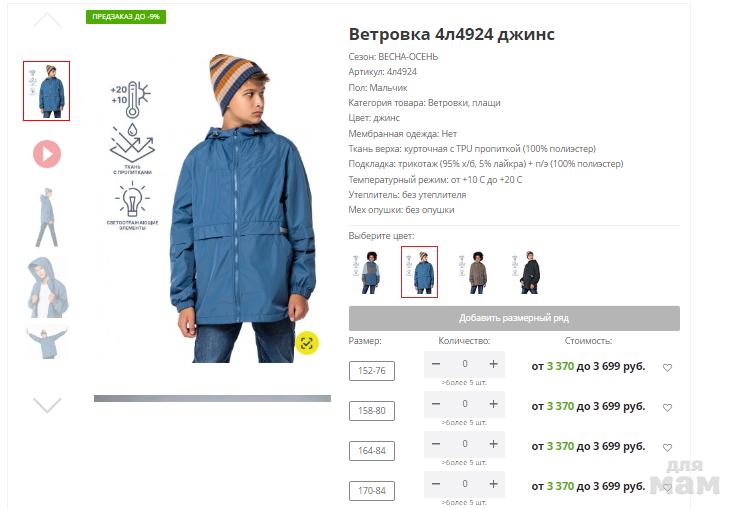Select the size 152-76 button

(372, 371)
